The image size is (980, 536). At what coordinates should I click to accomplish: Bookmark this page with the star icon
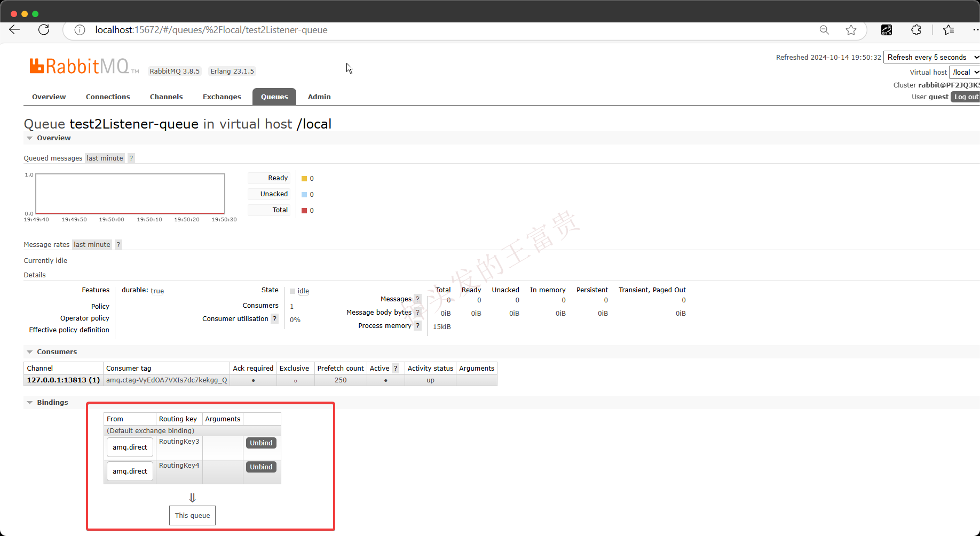[x=851, y=30]
